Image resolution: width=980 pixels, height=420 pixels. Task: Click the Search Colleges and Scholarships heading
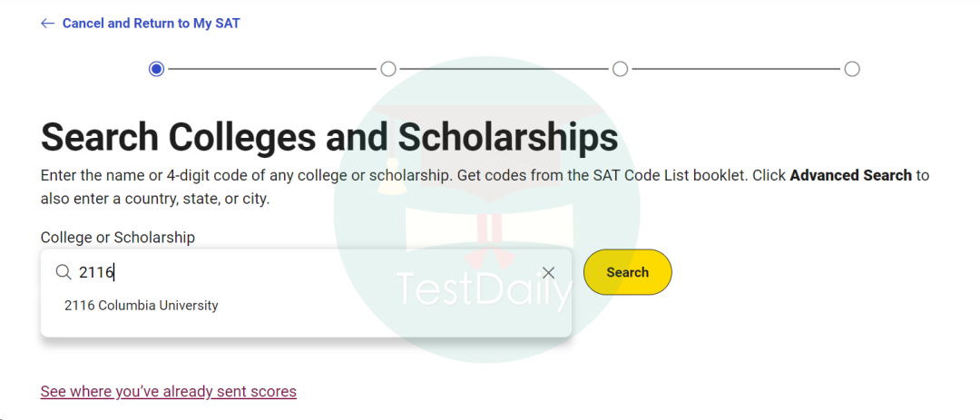pos(329,137)
